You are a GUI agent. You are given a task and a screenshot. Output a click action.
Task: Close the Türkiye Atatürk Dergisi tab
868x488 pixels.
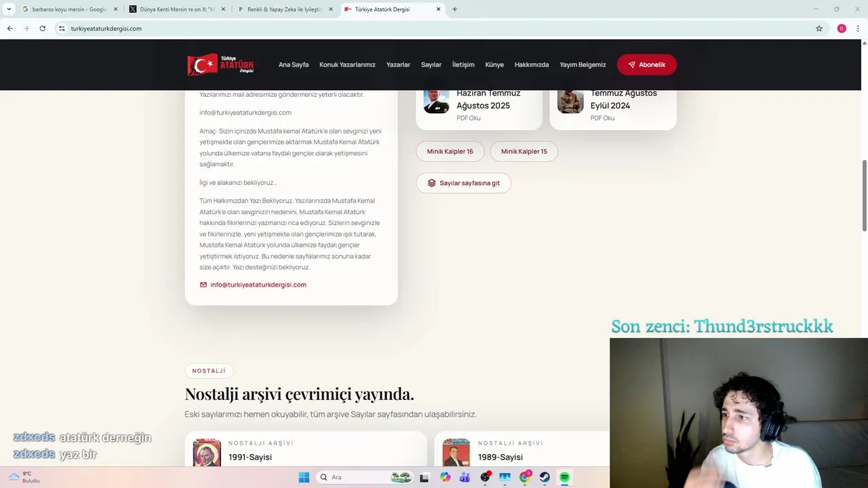coord(439,9)
